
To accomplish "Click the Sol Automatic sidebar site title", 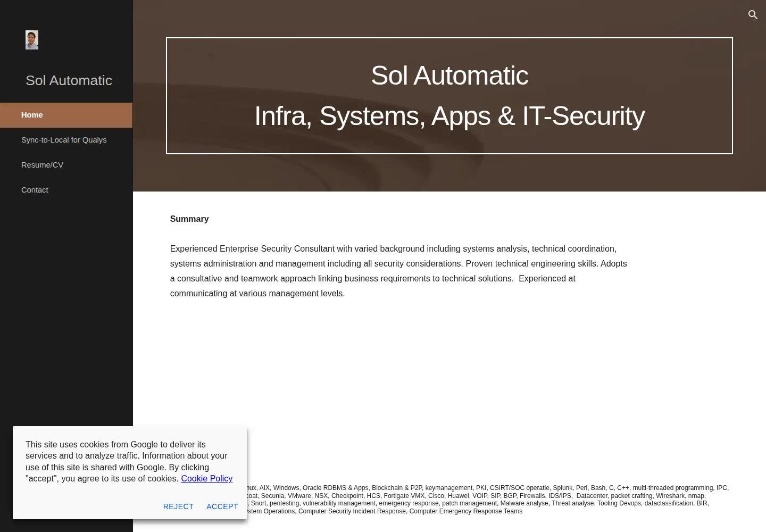I will click(x=69, y=80).
